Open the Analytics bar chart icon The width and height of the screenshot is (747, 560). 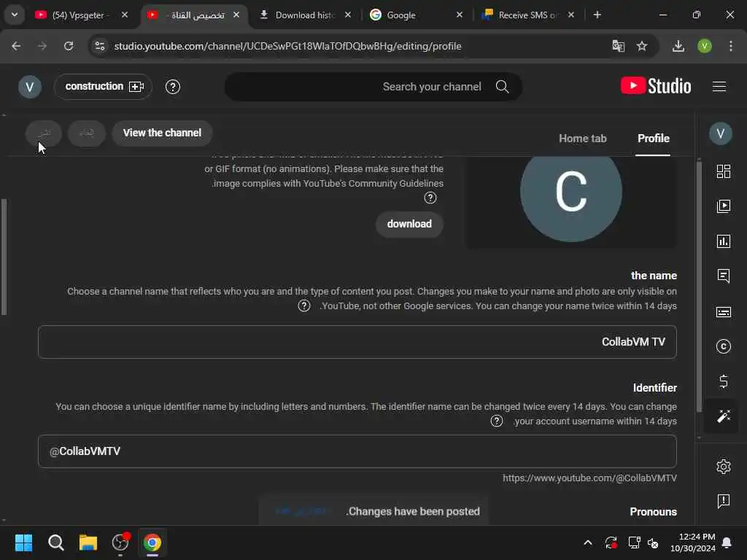(723, 241)
